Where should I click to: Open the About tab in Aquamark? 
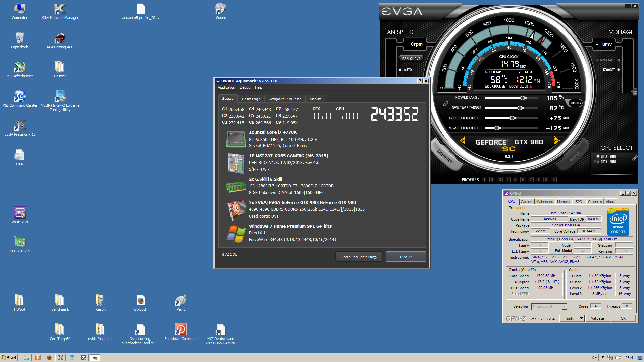(x=315, y=99)
